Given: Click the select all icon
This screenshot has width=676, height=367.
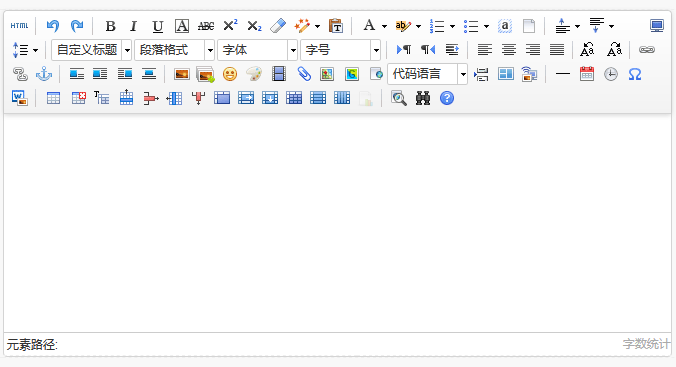Looking at the screenshot, I should click(x=504, y=26).
